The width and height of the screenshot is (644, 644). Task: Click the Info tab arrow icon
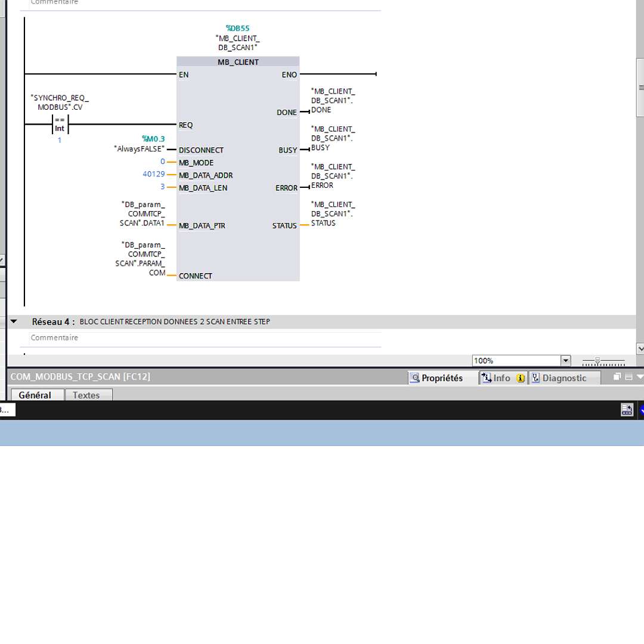pos(487,378)
